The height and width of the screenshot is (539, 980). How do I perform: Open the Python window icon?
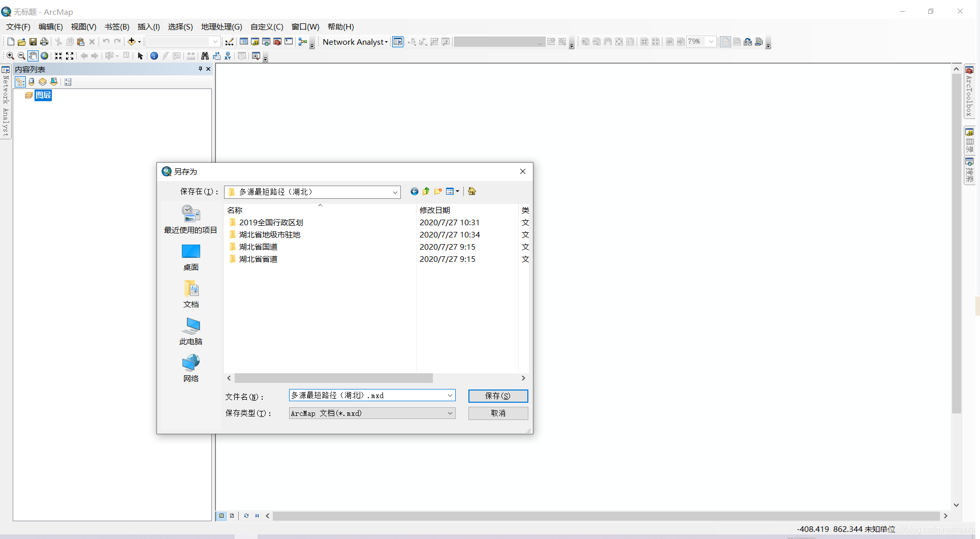289,42
